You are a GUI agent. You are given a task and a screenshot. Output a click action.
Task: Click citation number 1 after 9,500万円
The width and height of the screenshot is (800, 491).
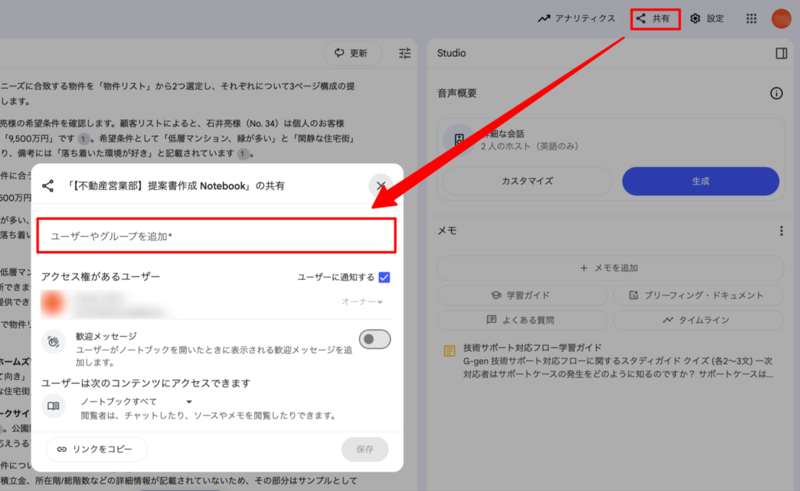83,138
